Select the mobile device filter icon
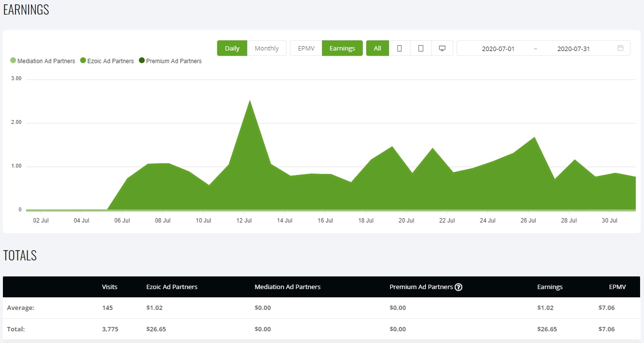The width and height of the screenshot is (644, 343). 399,48
